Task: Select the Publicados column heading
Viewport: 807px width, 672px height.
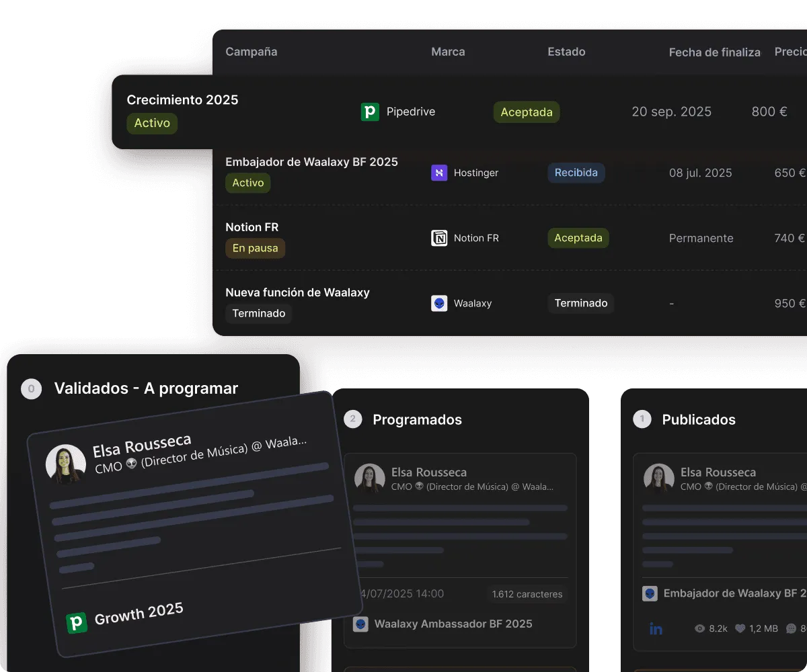Action: pyautogui.click(x=699, y=419)
